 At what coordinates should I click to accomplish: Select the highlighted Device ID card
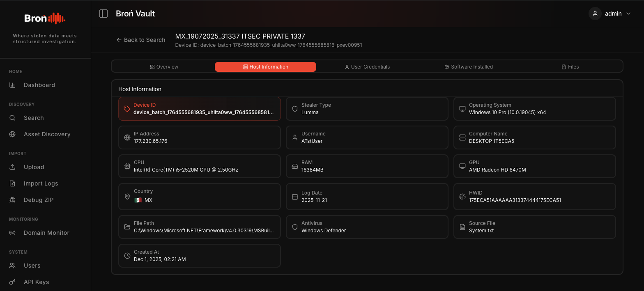[200, 109]
